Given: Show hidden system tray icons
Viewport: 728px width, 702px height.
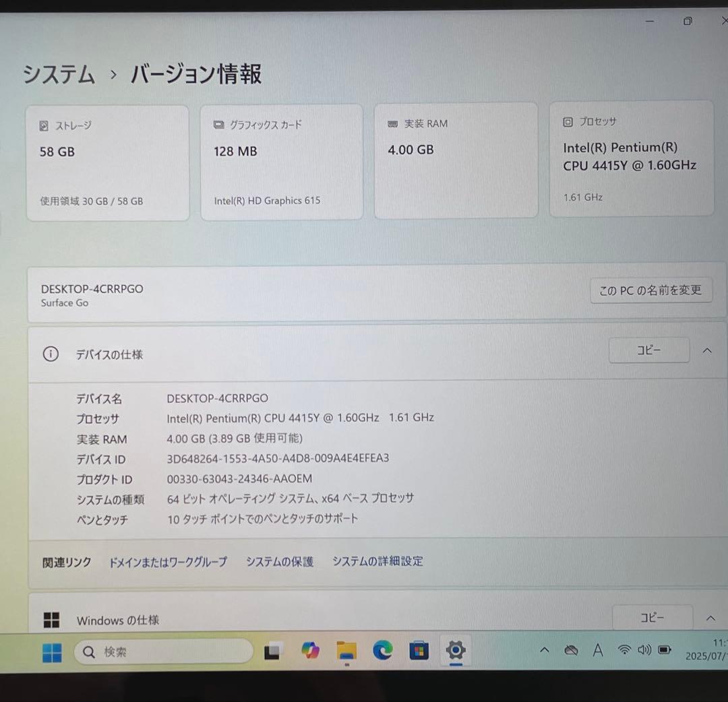Looking at the screenshot, I should pyautogui.click(x=545, y=650).
